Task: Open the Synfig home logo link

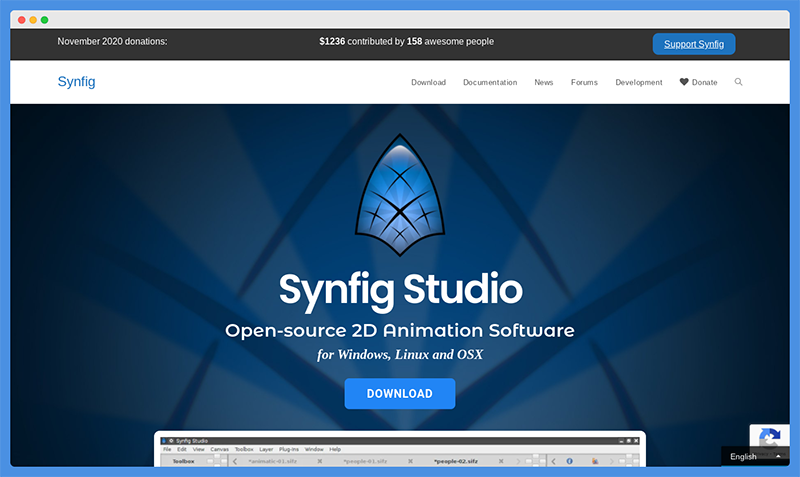Action: coord(77,82)
